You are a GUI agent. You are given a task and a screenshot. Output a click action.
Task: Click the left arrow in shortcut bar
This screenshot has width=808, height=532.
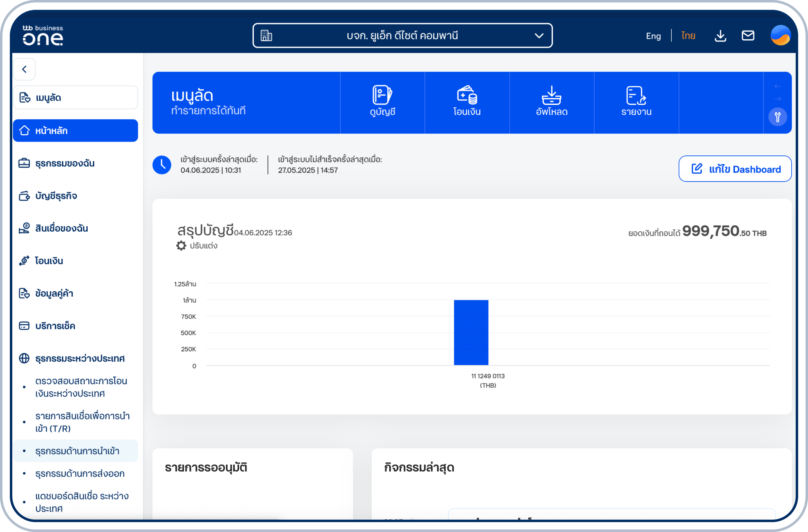click(778, 86)
